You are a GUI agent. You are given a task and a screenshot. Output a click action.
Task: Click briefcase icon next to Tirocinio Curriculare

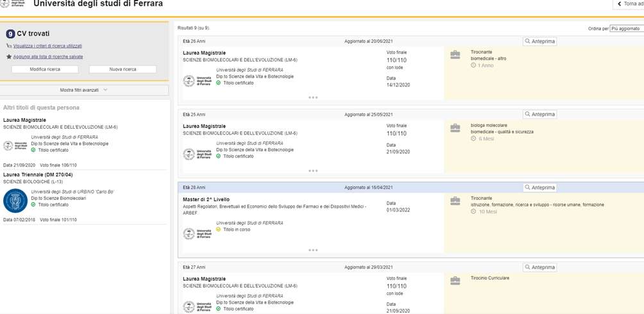pos(455,281)
